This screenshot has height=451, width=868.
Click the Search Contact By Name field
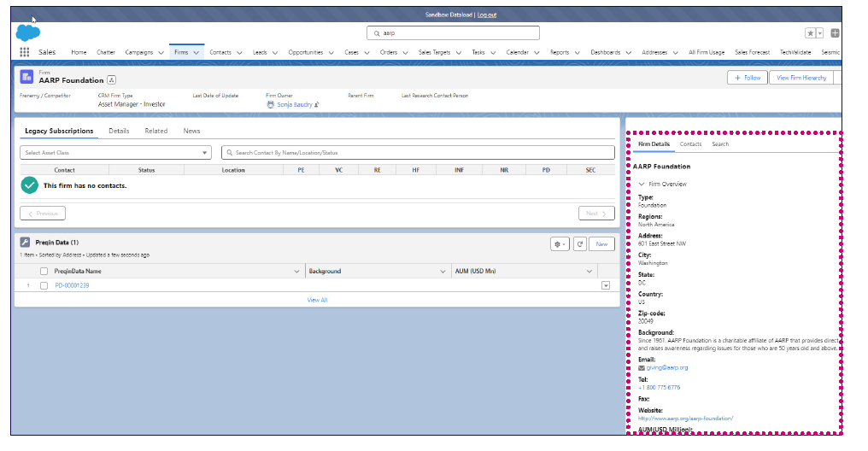point(418,153)
